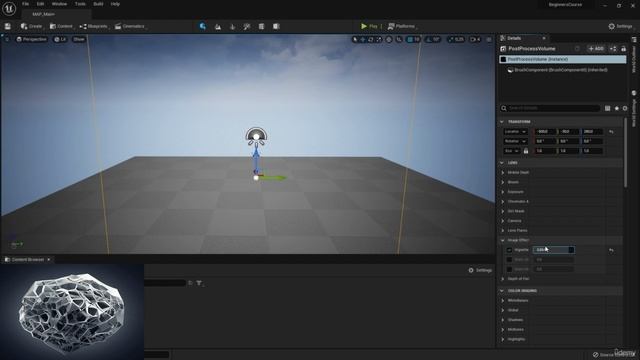
Task: Open the Edit menu
Action: (40, 4)
